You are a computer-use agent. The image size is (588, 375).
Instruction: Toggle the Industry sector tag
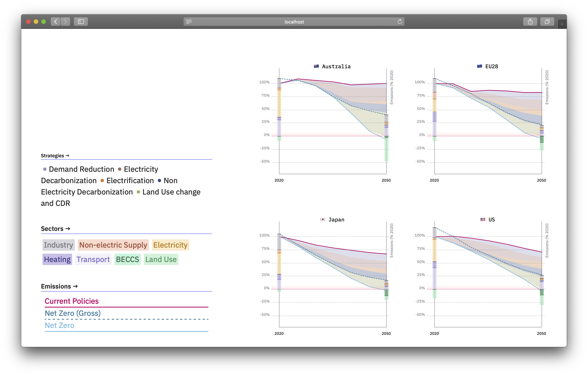coord(58,245)
